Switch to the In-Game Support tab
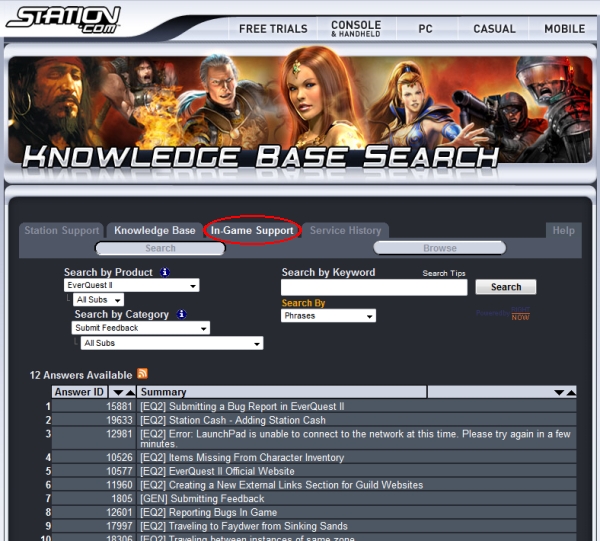600x541 pixels. click(252, 231)
